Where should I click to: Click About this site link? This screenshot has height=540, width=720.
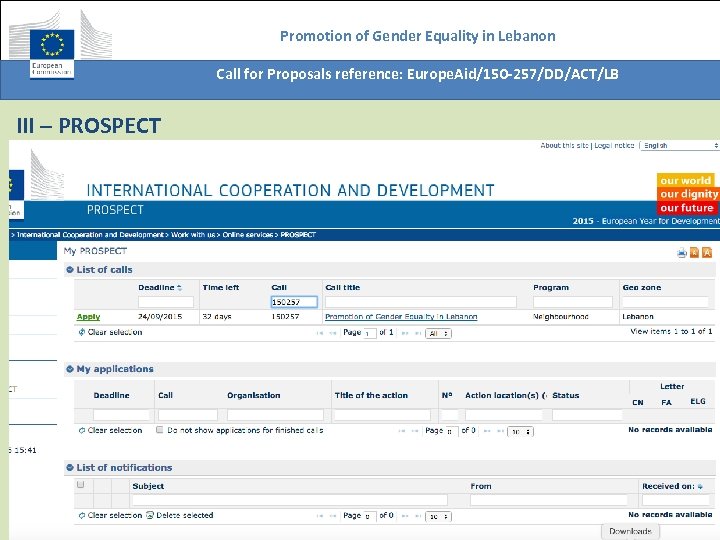pos(564,146)
